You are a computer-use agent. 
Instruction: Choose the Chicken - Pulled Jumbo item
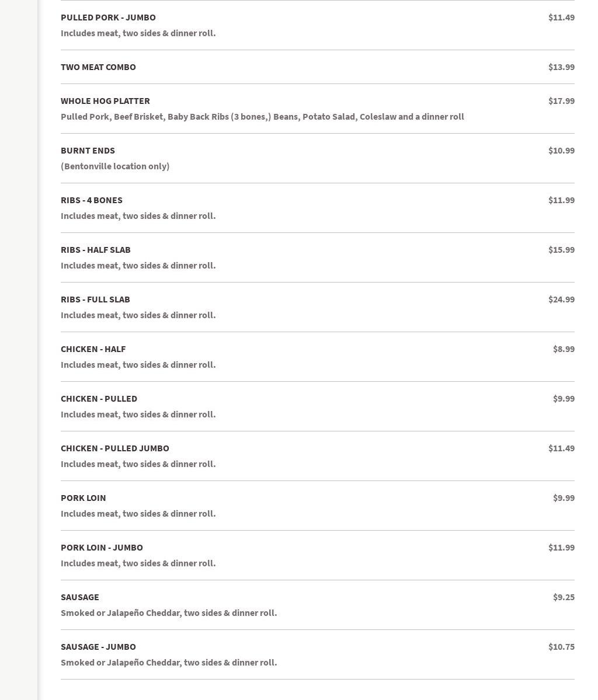click(115, 448)
